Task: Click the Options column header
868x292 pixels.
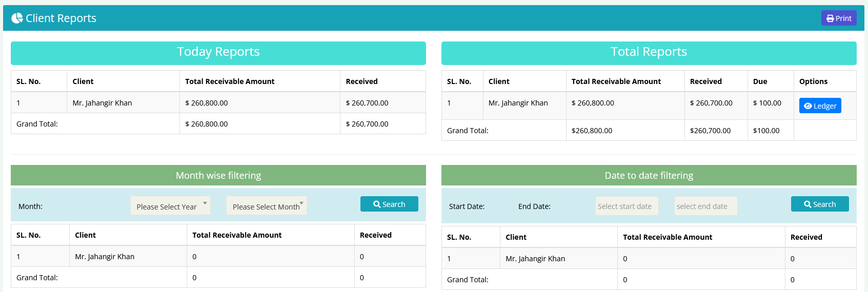Action: click(813, 81)
